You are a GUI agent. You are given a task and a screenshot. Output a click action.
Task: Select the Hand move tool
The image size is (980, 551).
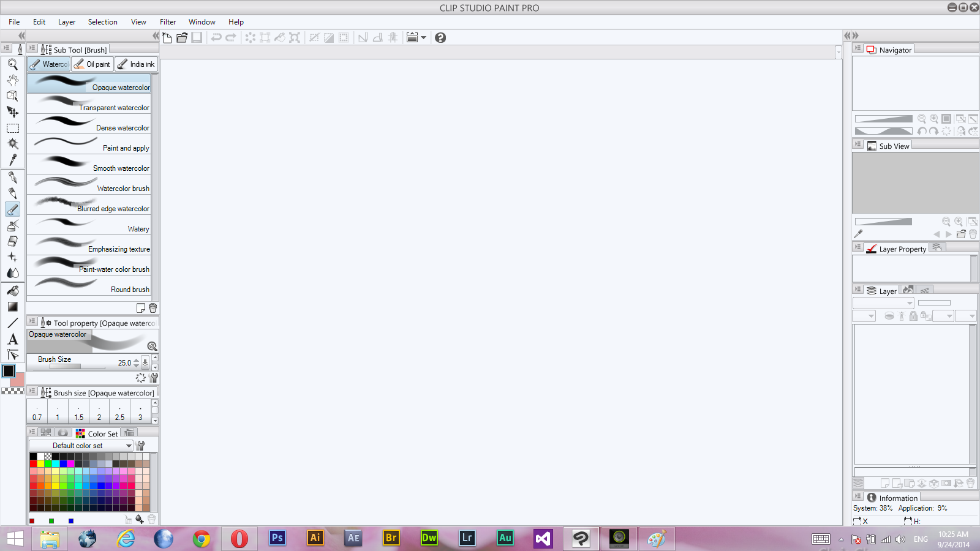click(x=12, y=80)
